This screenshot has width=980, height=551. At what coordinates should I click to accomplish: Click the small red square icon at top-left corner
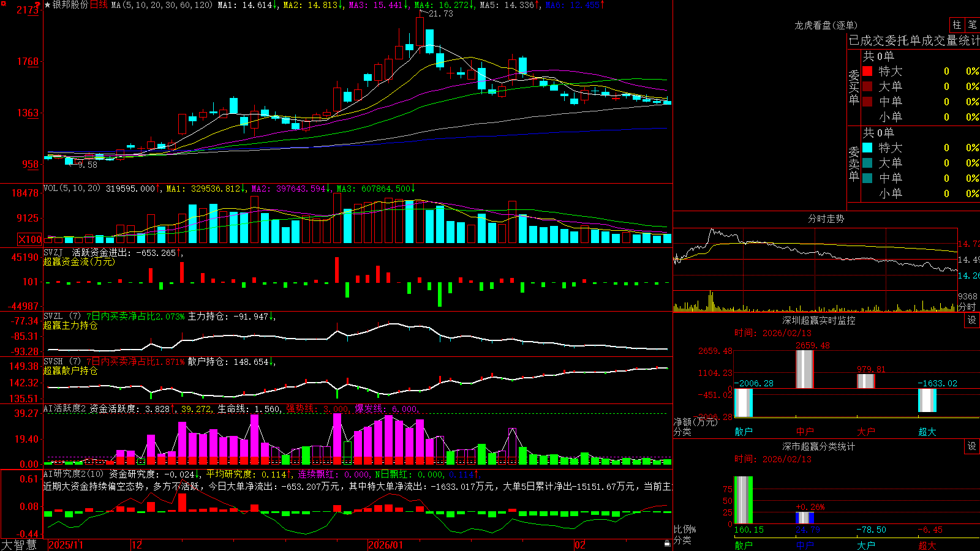[4, 4]
